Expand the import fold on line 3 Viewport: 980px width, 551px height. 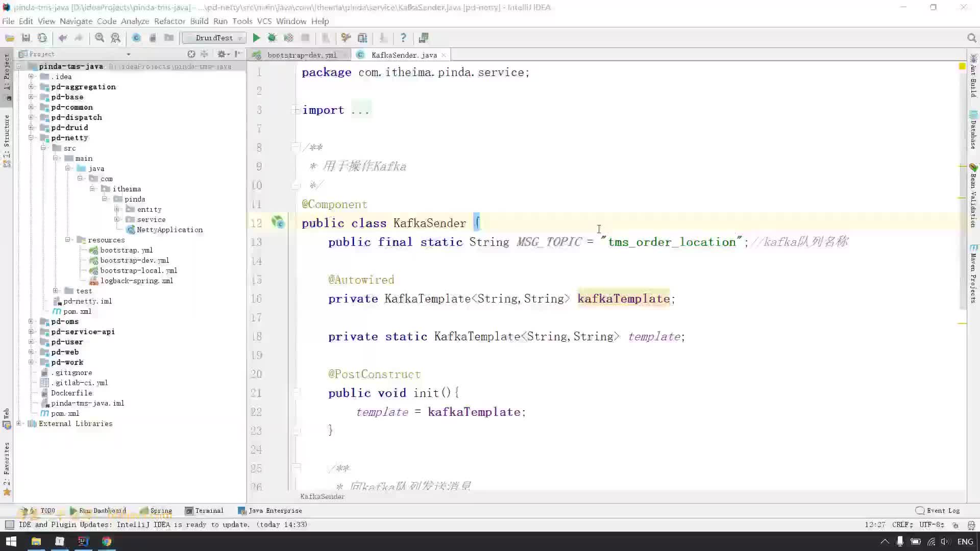click(x=295, y=110)
